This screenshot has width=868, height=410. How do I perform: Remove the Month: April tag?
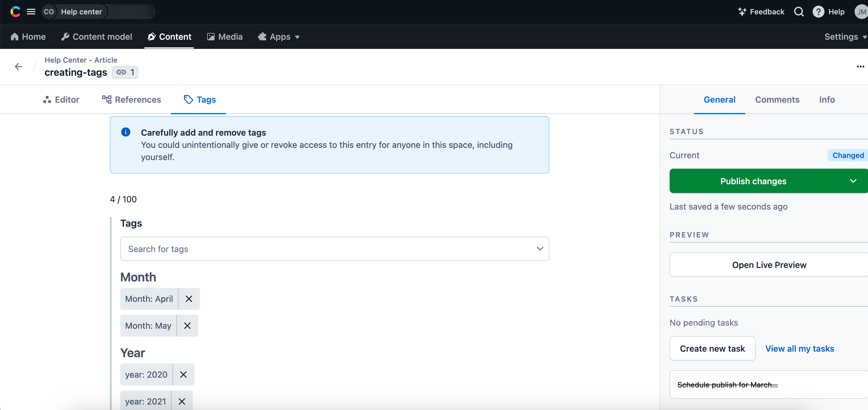(189, 299)
